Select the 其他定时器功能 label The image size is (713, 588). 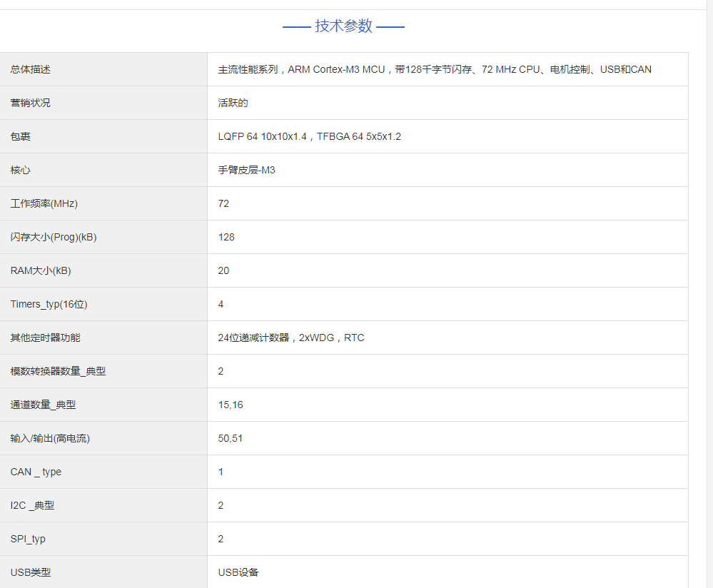(46, 338)
